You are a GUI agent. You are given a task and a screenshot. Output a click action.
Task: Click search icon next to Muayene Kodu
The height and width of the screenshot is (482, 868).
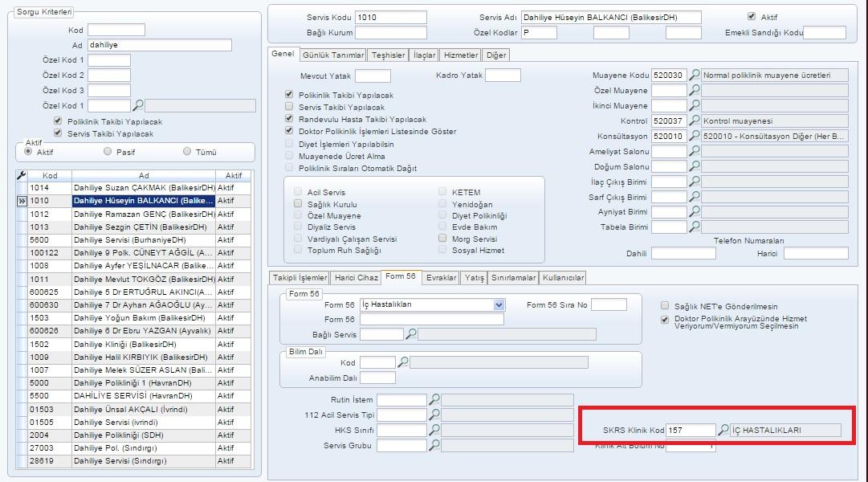point(695,76)
